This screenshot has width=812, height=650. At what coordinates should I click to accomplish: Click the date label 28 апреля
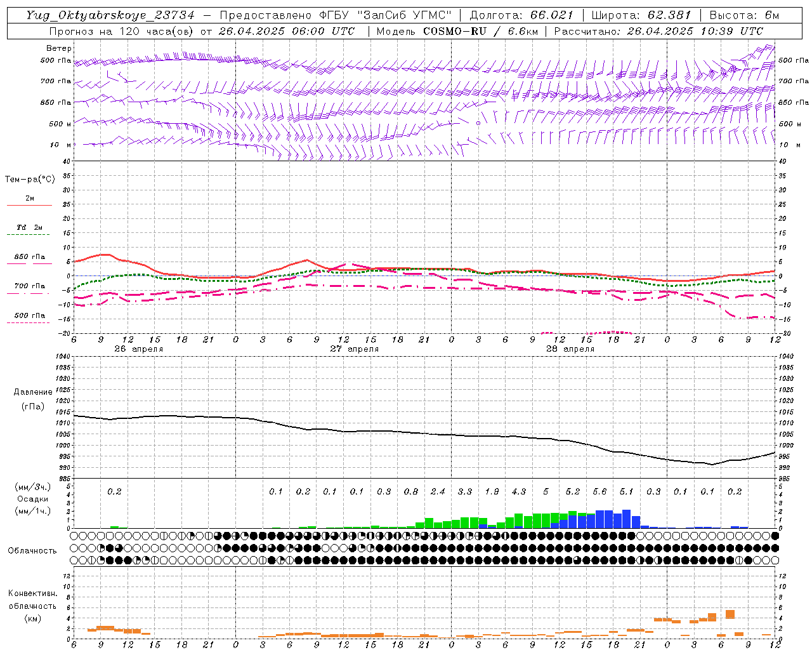coord(570,349)
